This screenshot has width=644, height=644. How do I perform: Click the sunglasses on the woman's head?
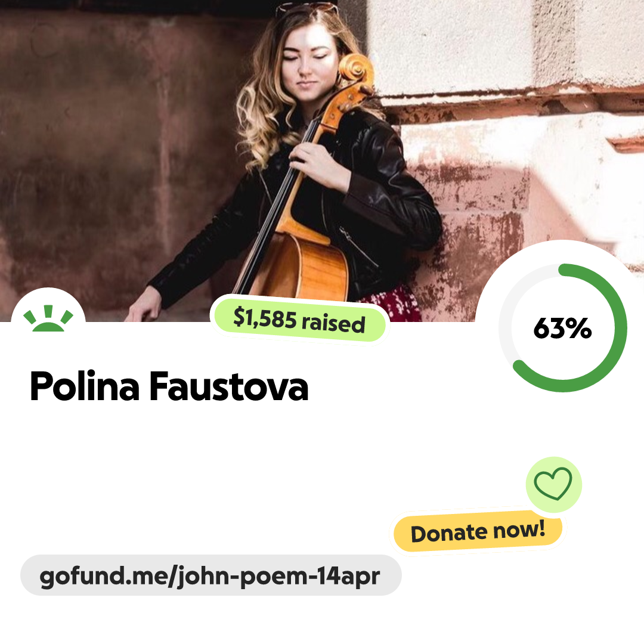click(x=306, y=8)
